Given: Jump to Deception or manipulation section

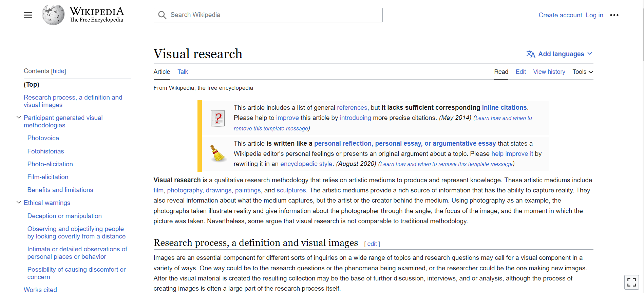Looking at the screenshot, I should pos(64,216).
